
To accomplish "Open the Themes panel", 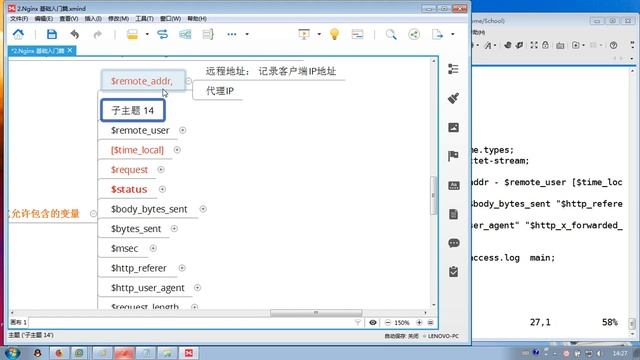I will pos(453,185).
